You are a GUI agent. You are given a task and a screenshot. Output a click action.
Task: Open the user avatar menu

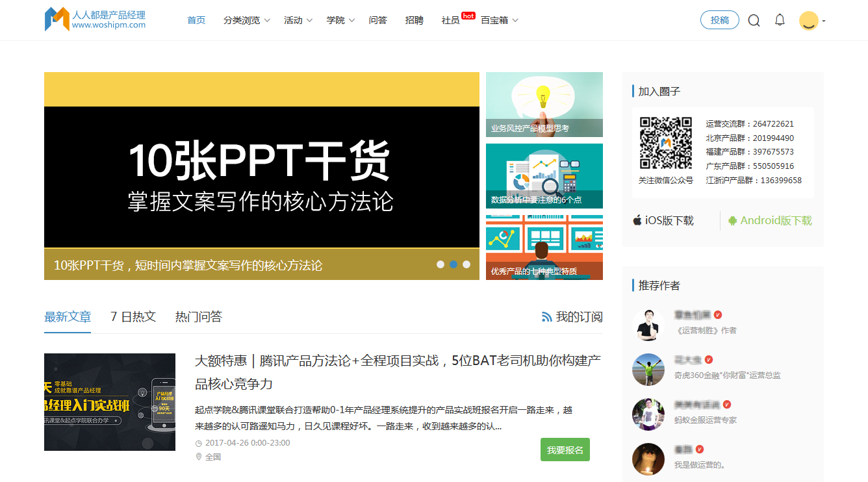[809, 21]
